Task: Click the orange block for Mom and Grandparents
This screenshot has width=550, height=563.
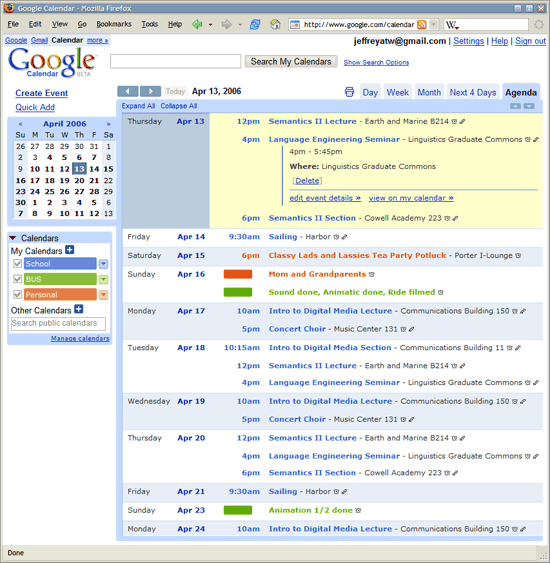Action: point(238,274)
